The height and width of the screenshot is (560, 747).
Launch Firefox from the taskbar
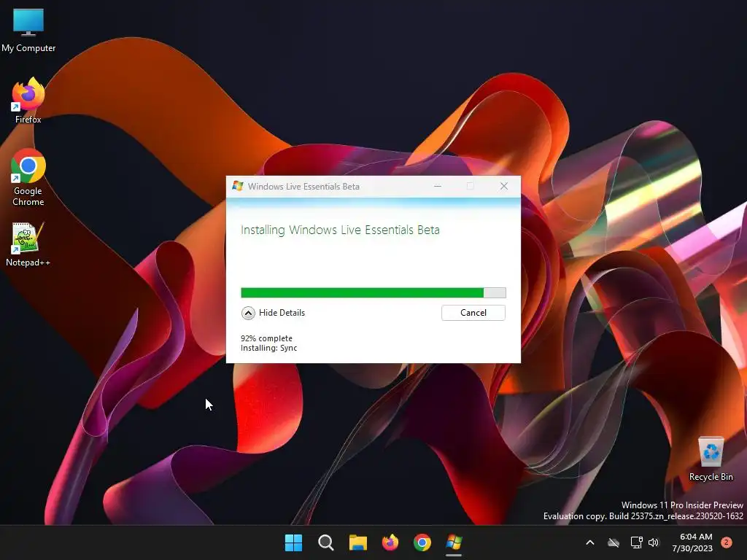point(390,542)
